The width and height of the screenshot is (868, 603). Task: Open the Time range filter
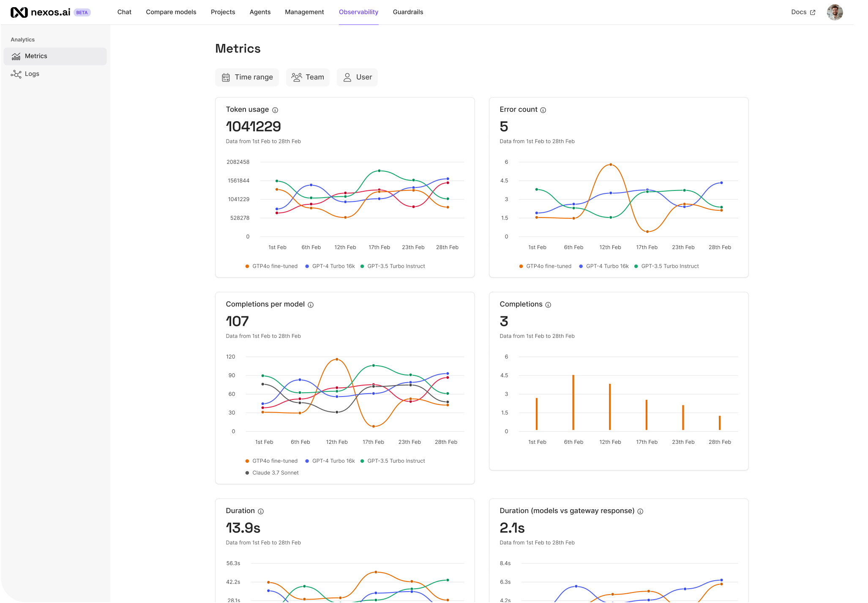tap(247, 77)
